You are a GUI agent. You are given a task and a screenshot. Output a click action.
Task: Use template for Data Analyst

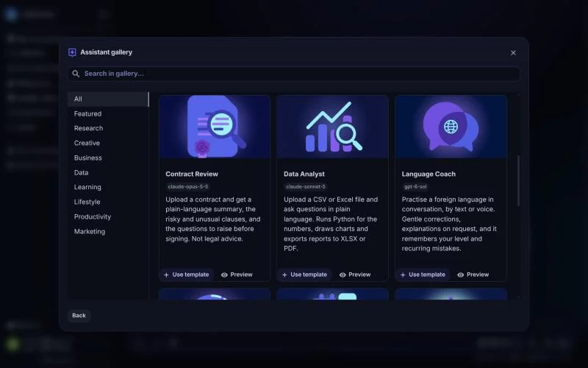pos(304,275)
